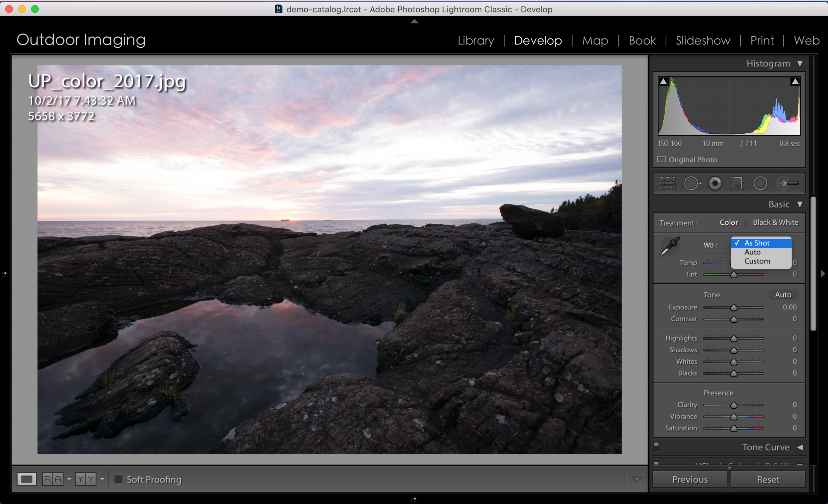Viewport: 828px width, 504px height.
Task: Open the Library module
Action: click(x=476, y=41)
